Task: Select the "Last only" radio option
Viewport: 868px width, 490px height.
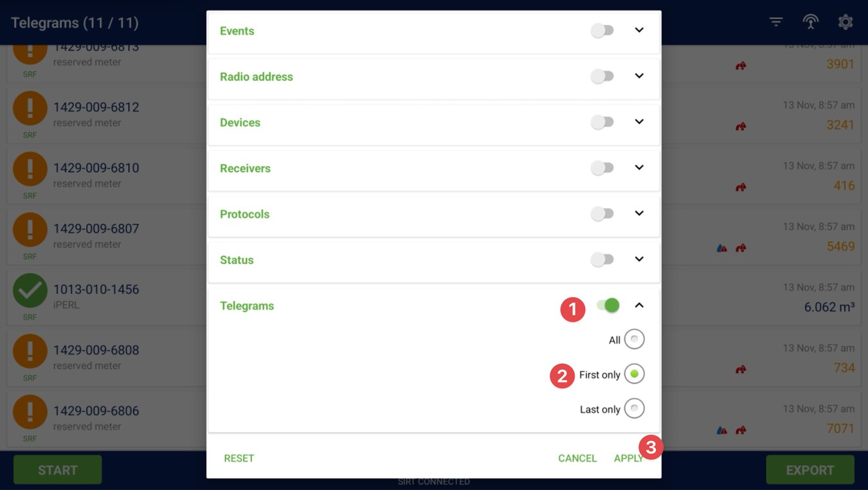Action: [x=634, y=409]
